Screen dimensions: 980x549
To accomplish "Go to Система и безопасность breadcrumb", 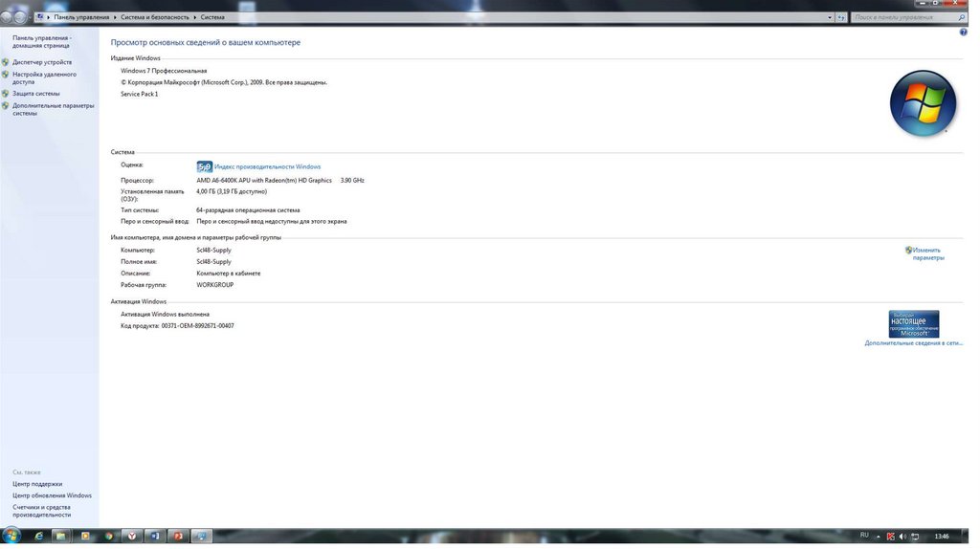I will click(155, 17).
